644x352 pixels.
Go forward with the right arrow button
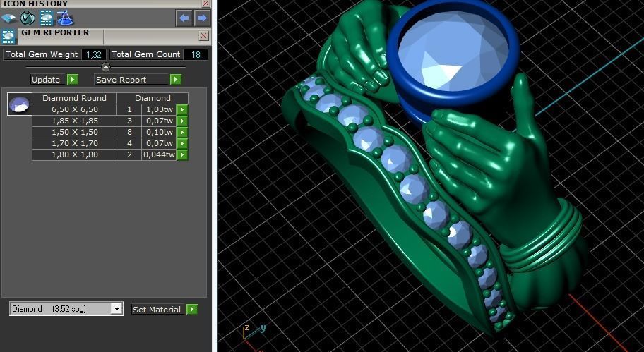pyautogui.click(x=202, y=18)
